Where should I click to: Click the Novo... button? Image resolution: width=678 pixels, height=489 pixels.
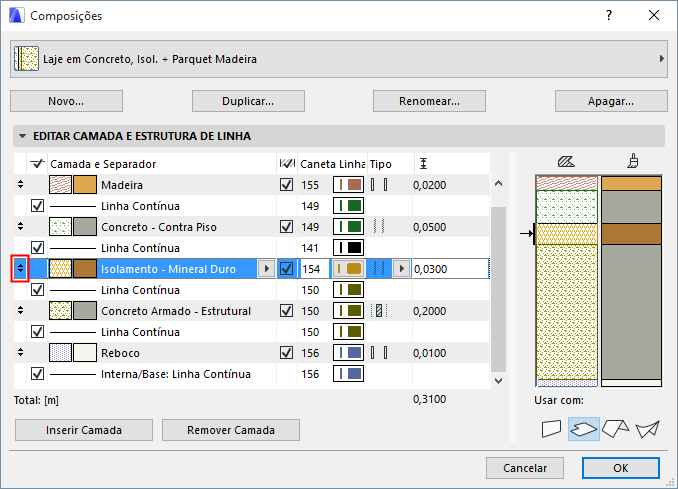(x=66, y=101)
